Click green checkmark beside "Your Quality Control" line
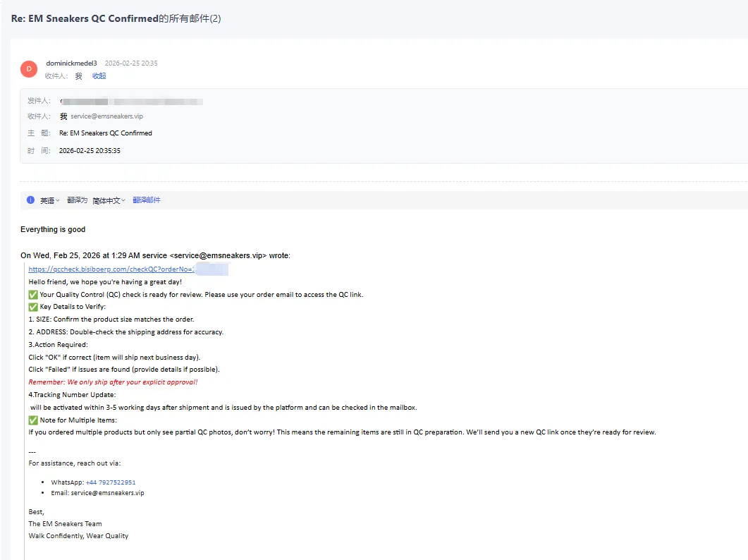The image size is (748, 560). click(x=33, y=295)
